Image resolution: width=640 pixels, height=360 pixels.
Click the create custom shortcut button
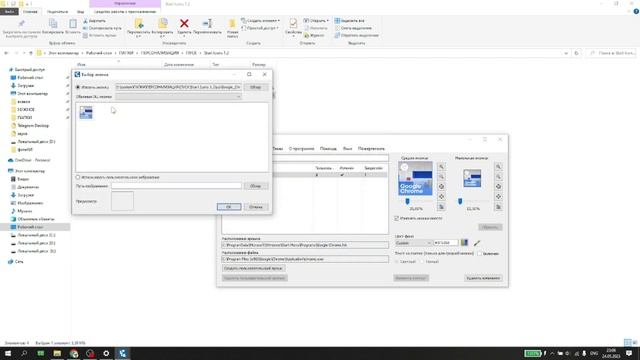pyautogui.click(x=254, y=268)
